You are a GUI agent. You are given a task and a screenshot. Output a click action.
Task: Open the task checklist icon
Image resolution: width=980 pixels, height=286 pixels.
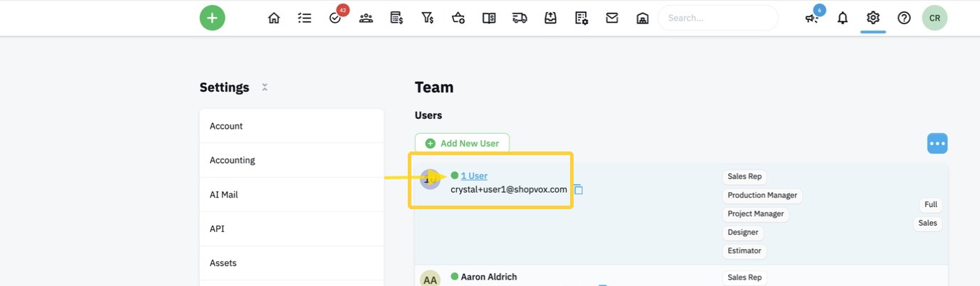coord(305,18)
